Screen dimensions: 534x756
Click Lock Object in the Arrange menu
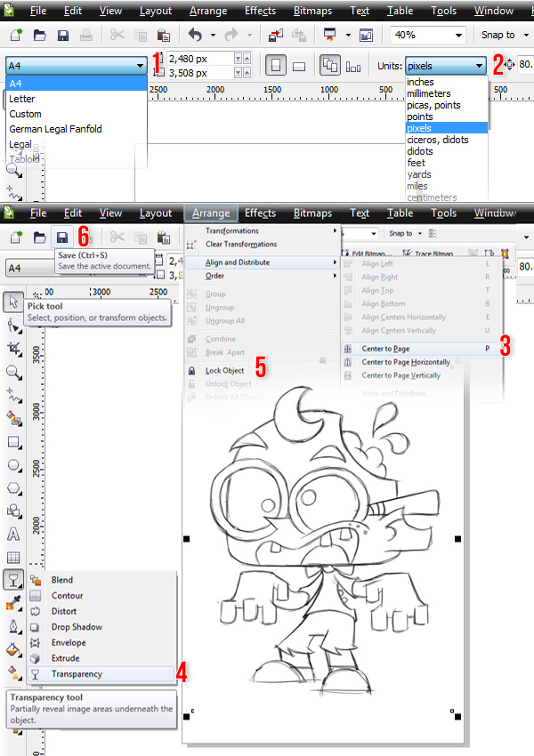224,370
